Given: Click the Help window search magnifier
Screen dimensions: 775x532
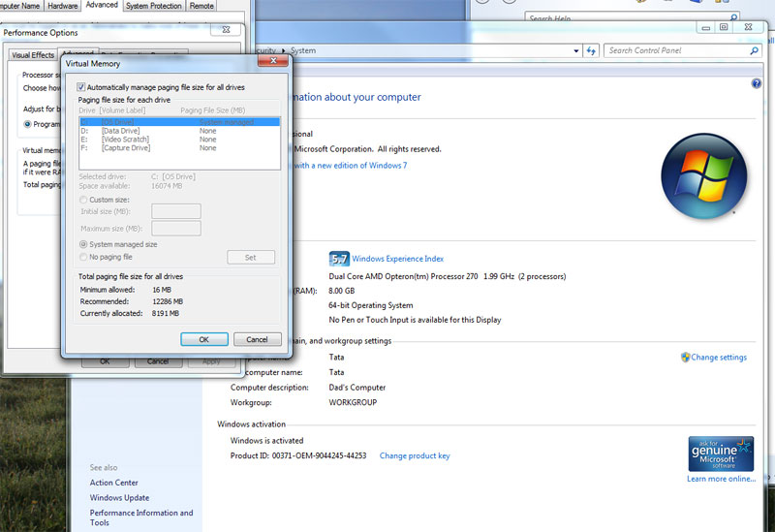Looking at the screenshot, I should pos(734,17).
